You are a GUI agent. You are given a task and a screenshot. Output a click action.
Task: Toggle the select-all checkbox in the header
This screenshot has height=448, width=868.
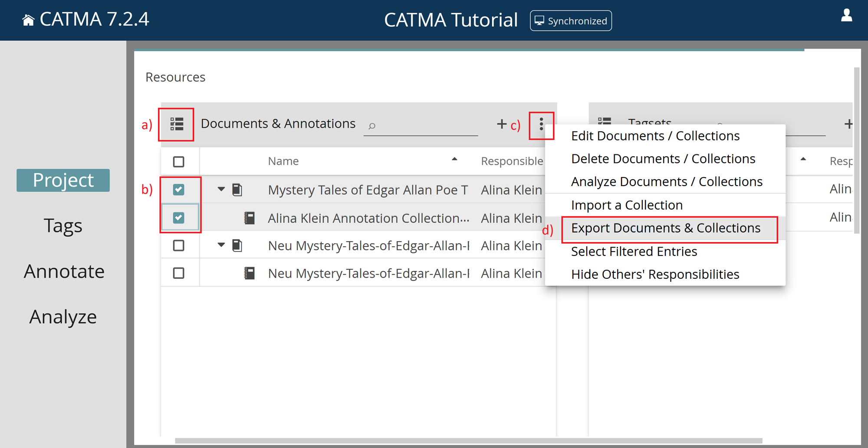pos(179,161)
